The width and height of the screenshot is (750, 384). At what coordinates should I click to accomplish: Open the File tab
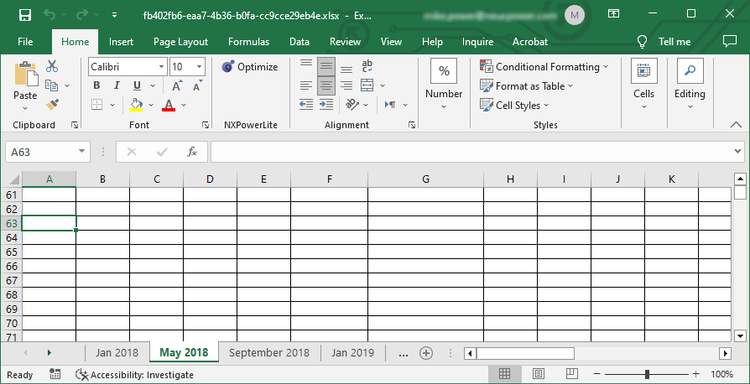(x=25, y=42)
